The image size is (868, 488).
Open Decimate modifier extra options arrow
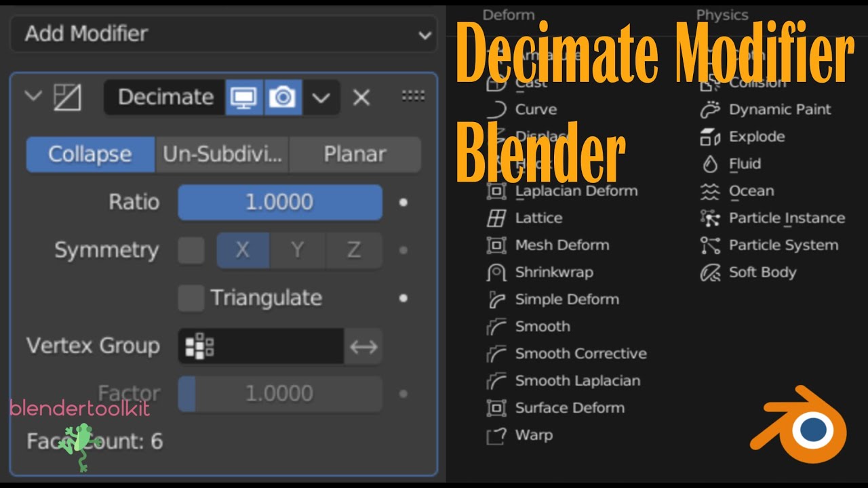tap(321, 98)
